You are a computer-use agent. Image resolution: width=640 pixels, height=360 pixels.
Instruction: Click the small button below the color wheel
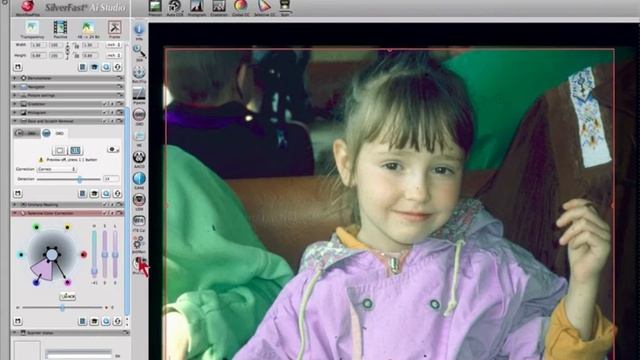tap(67, 296)
